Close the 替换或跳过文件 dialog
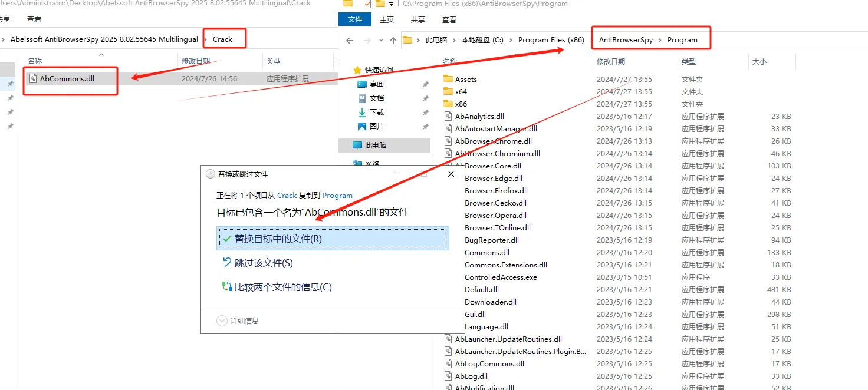 (x=451, y=174)
